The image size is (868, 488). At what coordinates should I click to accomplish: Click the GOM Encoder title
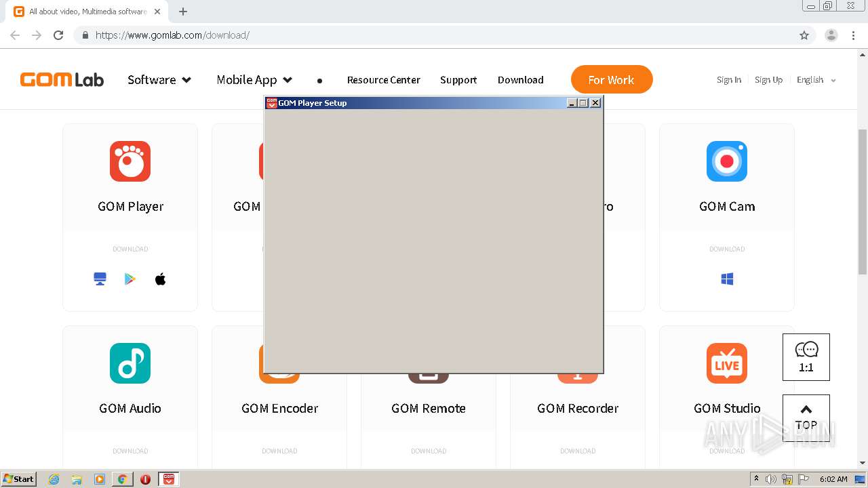(x=279, y=408)
